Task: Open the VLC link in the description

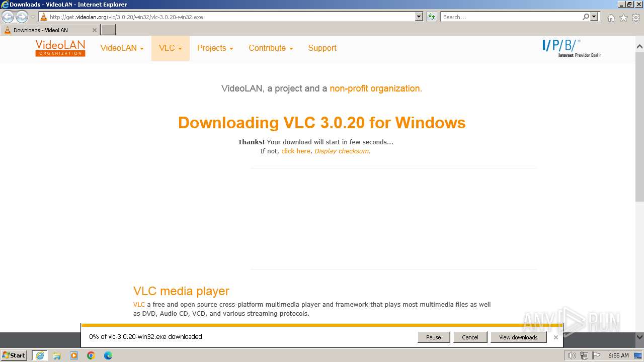Action: pyautogui.click(x=139, y=304)
